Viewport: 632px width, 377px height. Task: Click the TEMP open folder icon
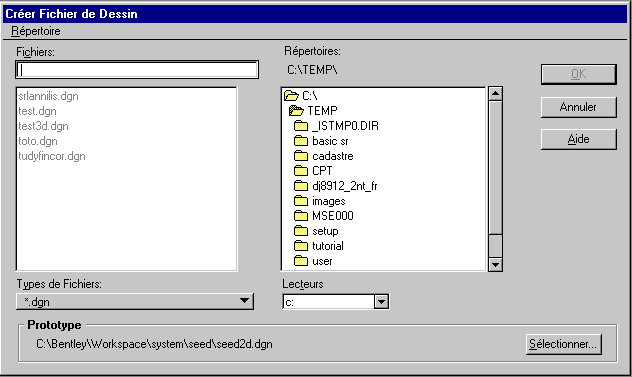[x=296, y=110]
